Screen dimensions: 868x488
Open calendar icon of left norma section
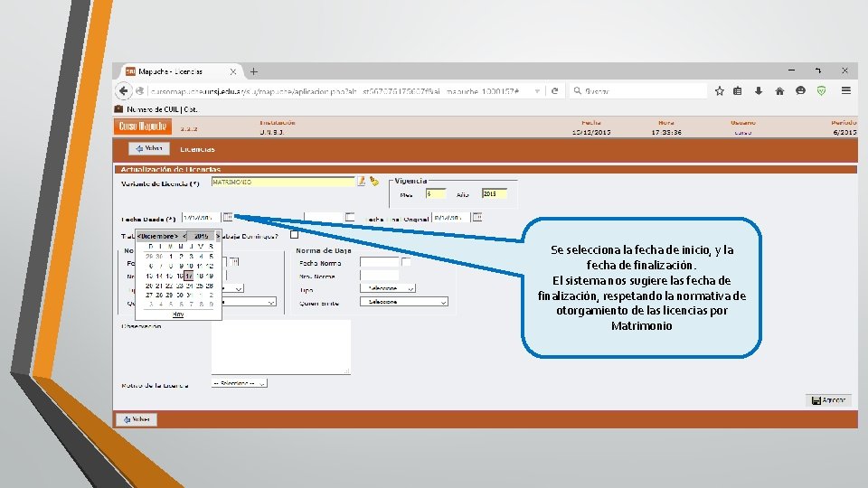coord(234,262)
